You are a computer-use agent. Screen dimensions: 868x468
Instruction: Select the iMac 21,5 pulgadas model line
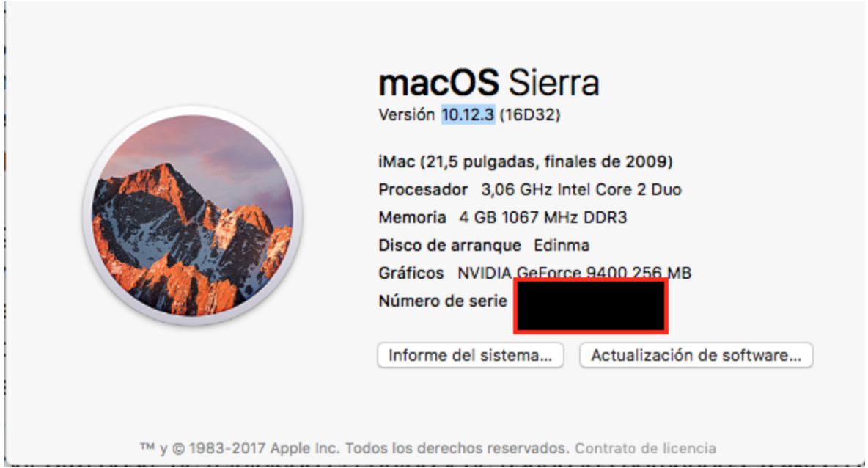point(525,161)
